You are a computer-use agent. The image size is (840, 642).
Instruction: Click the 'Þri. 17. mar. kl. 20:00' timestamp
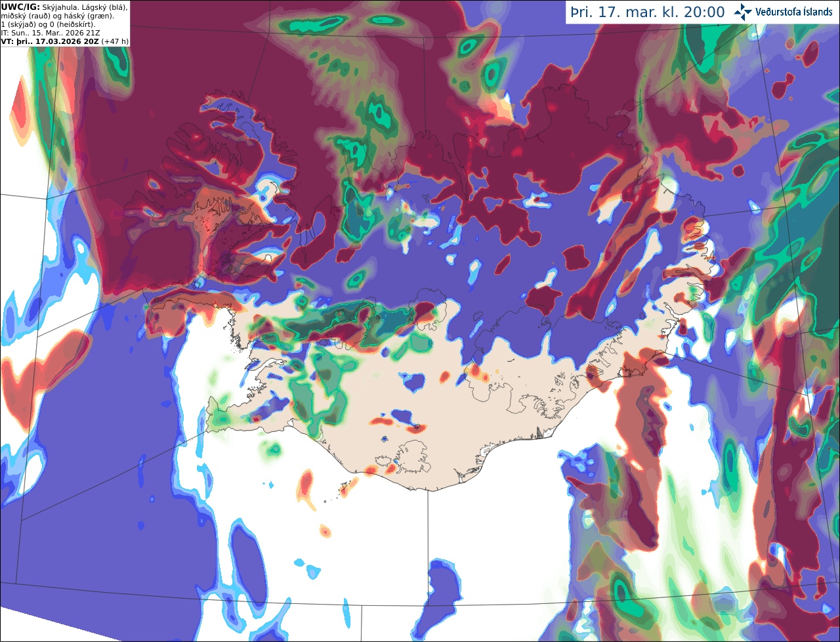tap(648, 12)
